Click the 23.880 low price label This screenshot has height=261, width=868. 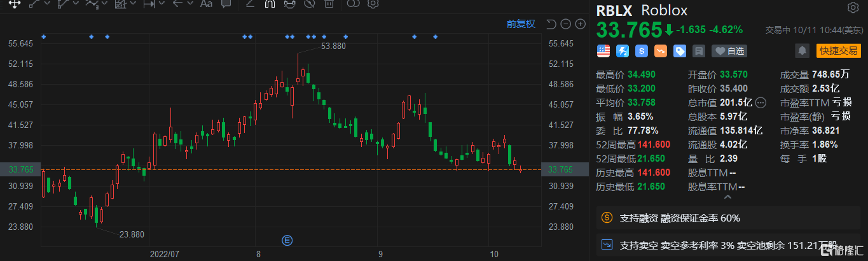click(132, 234)
